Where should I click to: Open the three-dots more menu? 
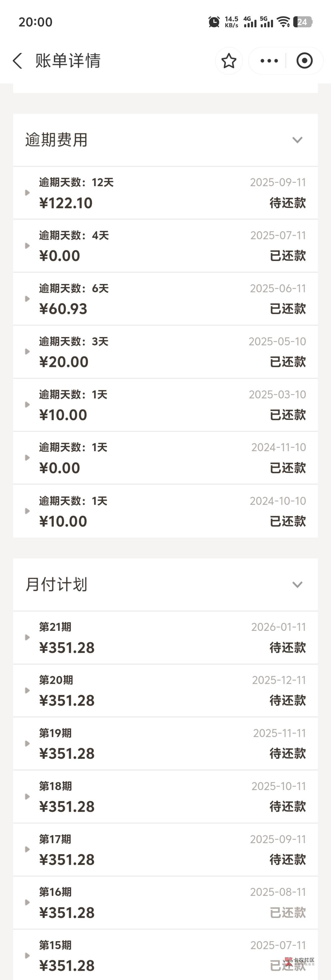(269, 61)
